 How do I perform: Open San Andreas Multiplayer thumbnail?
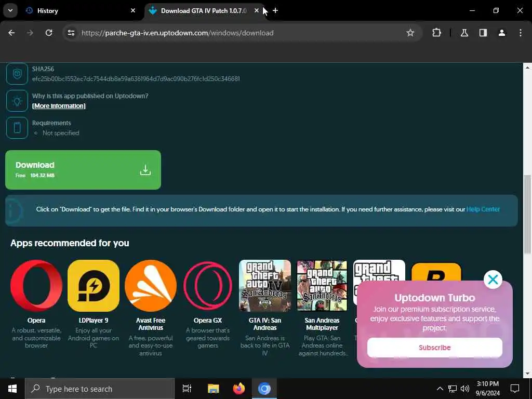pyautogui.click(x=322, y=286)
